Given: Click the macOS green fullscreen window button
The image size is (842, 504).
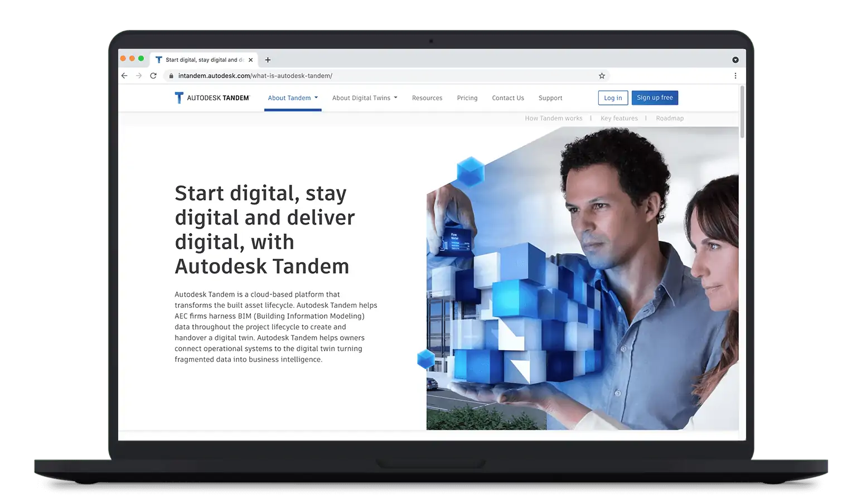Looking at the screenshot, I should (141, 59).
